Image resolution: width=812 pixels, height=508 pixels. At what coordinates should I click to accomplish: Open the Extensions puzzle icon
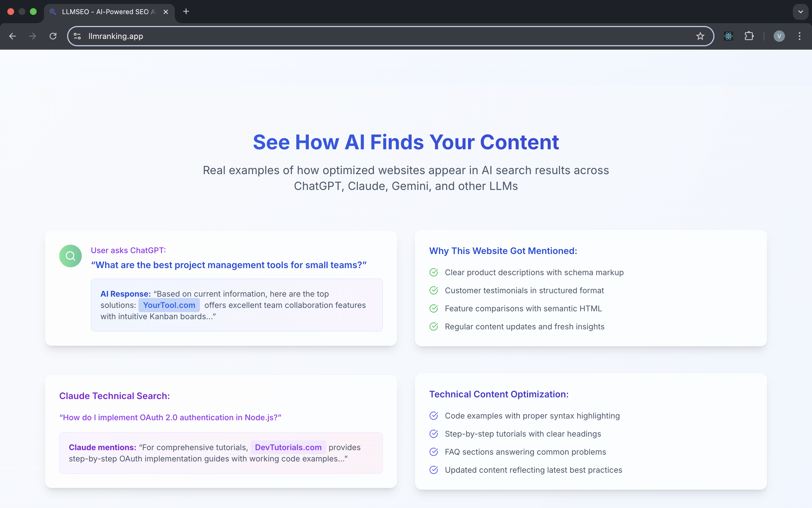click(749, 36)
